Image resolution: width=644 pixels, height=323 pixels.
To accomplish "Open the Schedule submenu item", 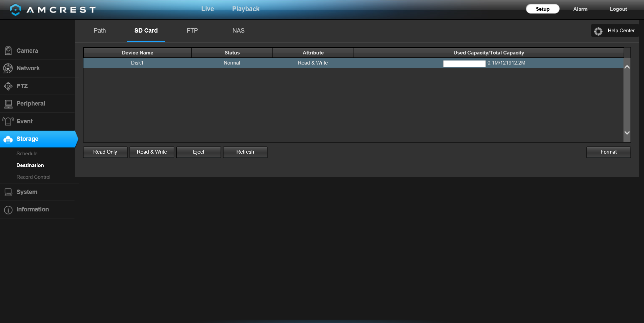I will (x=27, y=154).
